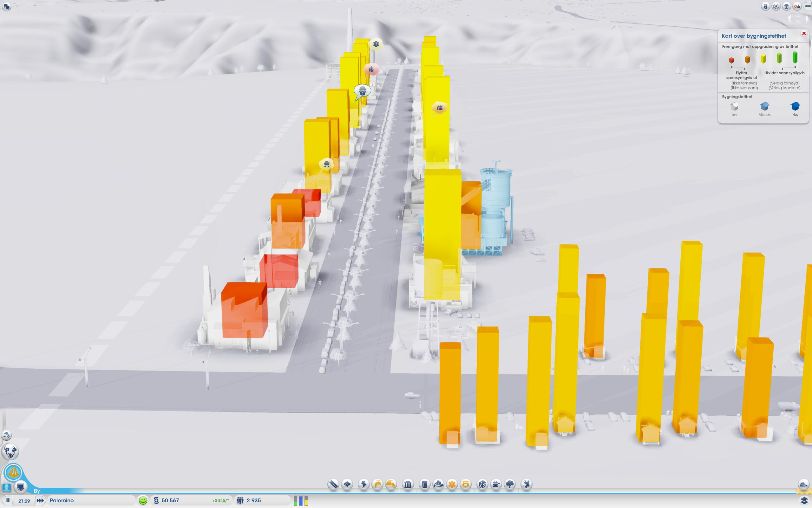The width and height of the screenshot is (812, 508).
Task: Click the sick Sim speech bubble
Action: [x=362, y=91]
